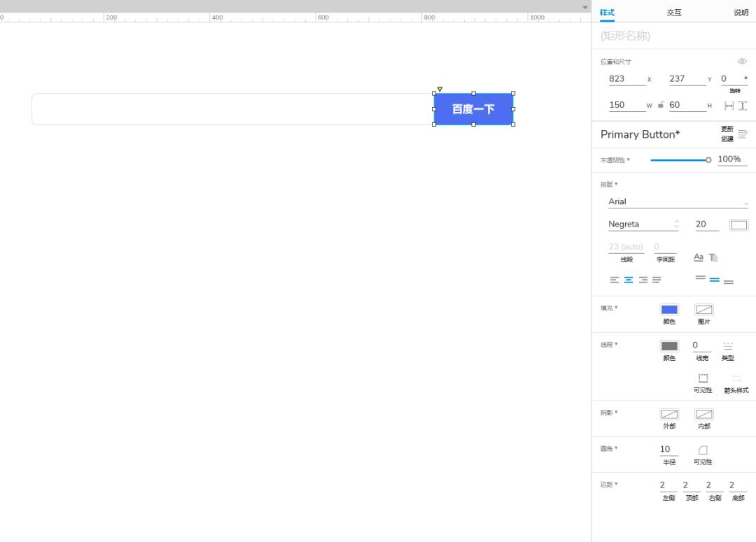Click the corner visibility icon
This screenshot has height=542, width=756.
703,450
